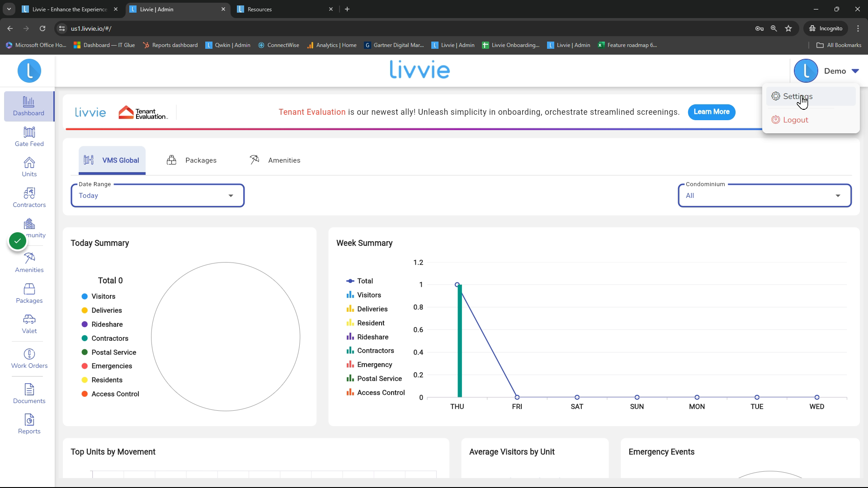
Task: Select Settings from user menu
Action: click(x=811, y=96)
